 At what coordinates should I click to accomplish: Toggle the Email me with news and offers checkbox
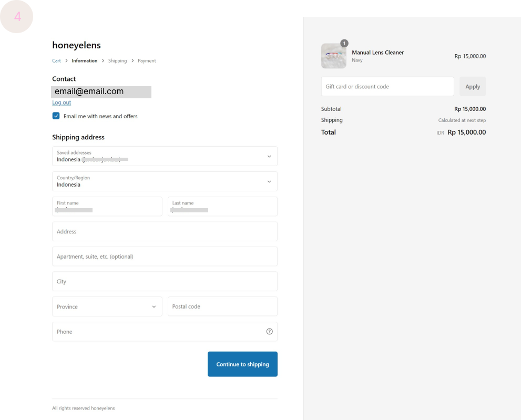(x=56, y=116)
